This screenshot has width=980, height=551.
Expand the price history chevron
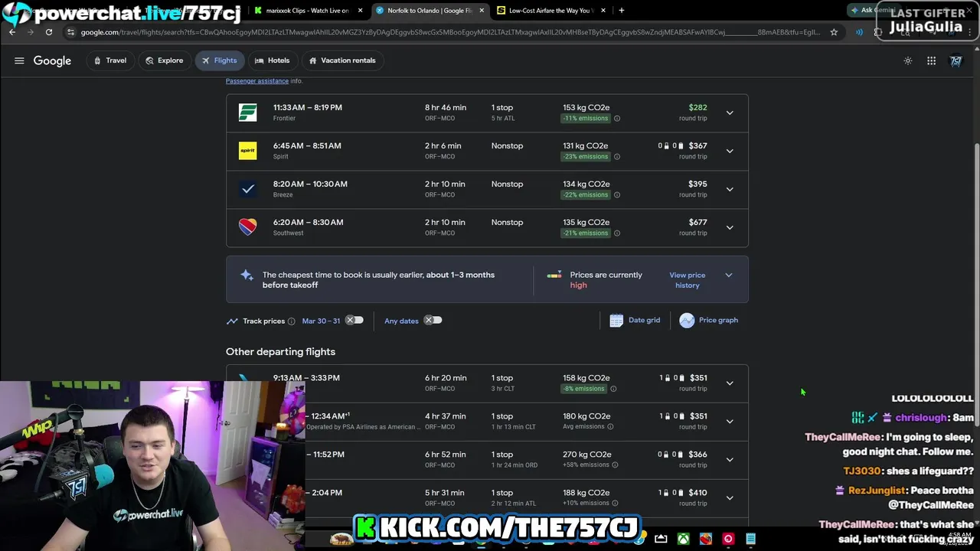(729, 275)
